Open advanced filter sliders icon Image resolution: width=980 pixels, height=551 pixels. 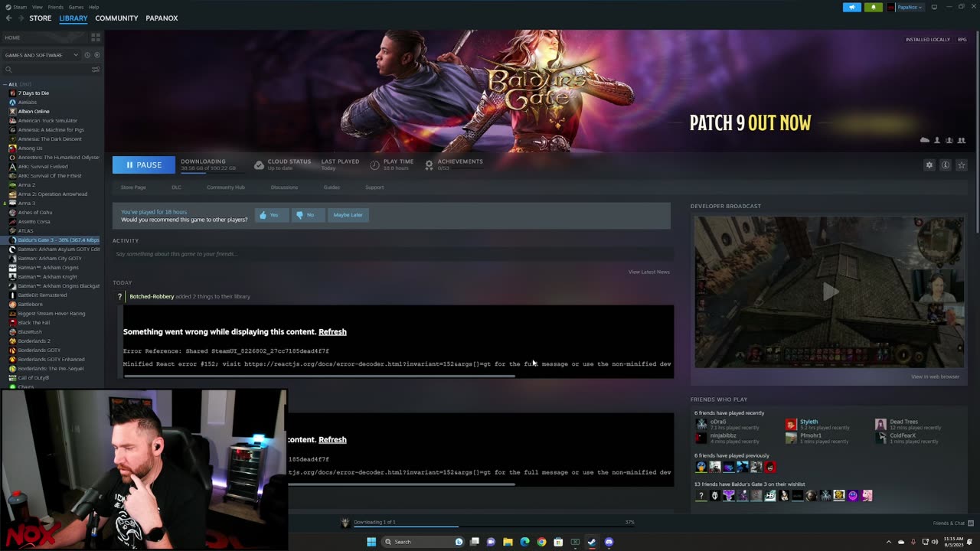[x=96, y=70]
